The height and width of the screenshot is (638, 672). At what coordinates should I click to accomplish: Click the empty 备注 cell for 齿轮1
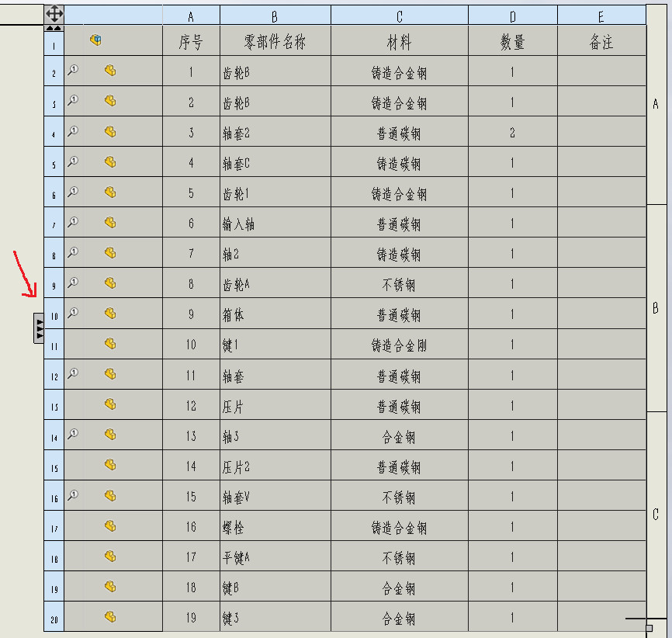pos(601,192)
